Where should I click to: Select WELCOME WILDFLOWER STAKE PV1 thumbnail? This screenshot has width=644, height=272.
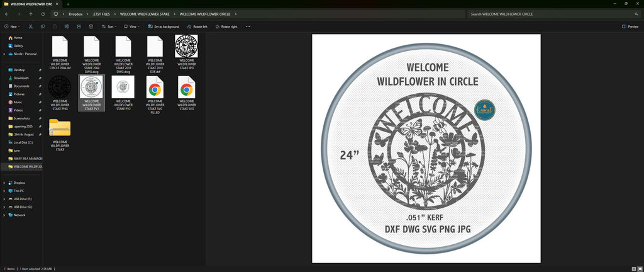(x=92, y=93)
